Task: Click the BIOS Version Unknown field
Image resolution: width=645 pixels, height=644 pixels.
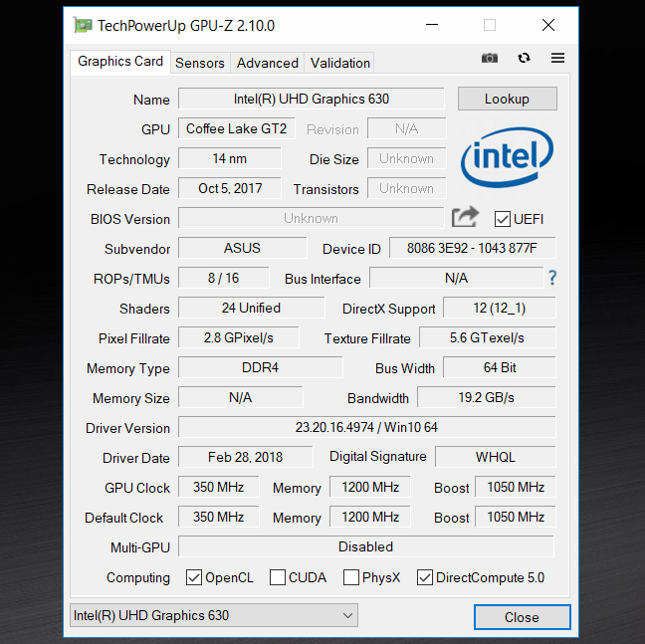Action: [312, 218]
